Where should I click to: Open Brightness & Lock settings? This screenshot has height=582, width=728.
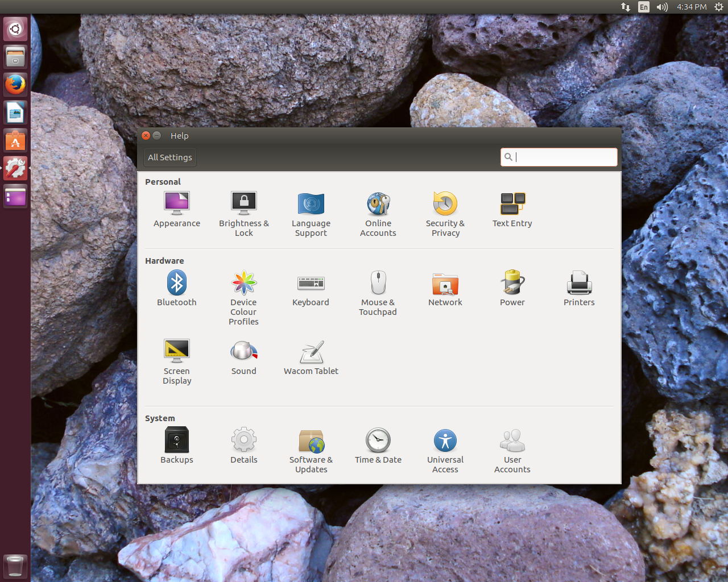(x=244, y=214)
